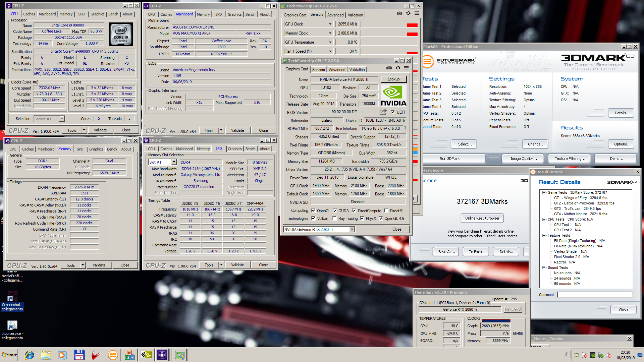Click the Bus Interface question mark
This screenshot has width=644, height=362.
pos(405,128)
